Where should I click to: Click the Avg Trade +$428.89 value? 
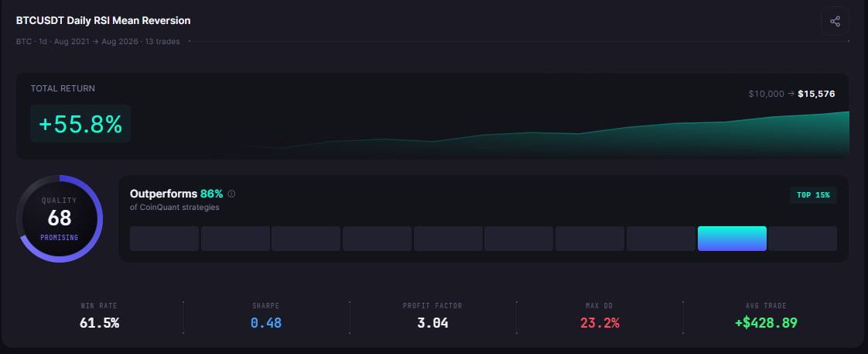coord(766,322)
